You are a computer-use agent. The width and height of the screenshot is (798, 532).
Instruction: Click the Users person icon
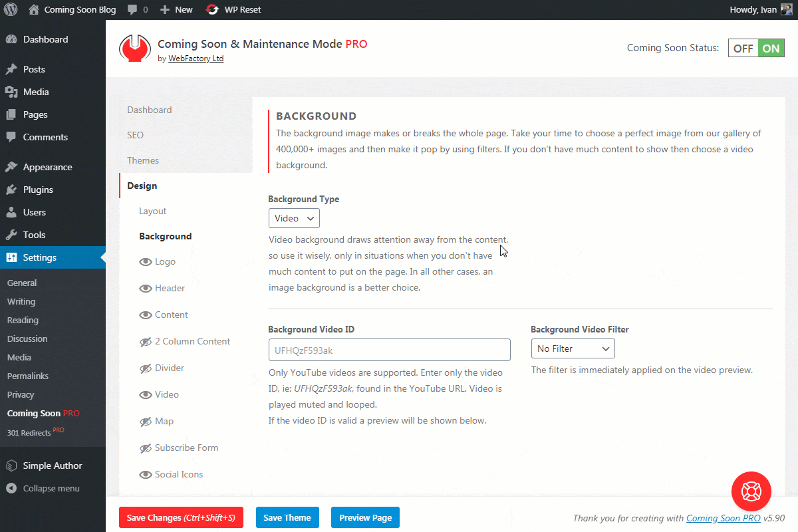pos(11,212)
